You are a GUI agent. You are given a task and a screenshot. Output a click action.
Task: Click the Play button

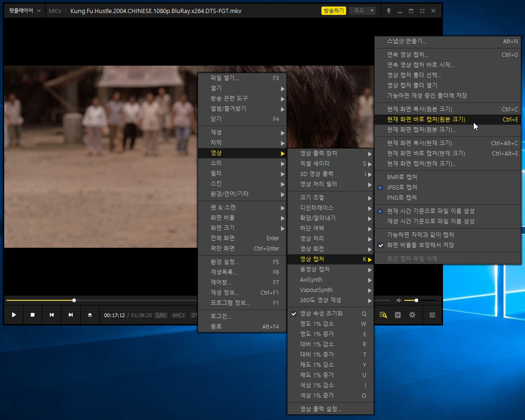14,315
